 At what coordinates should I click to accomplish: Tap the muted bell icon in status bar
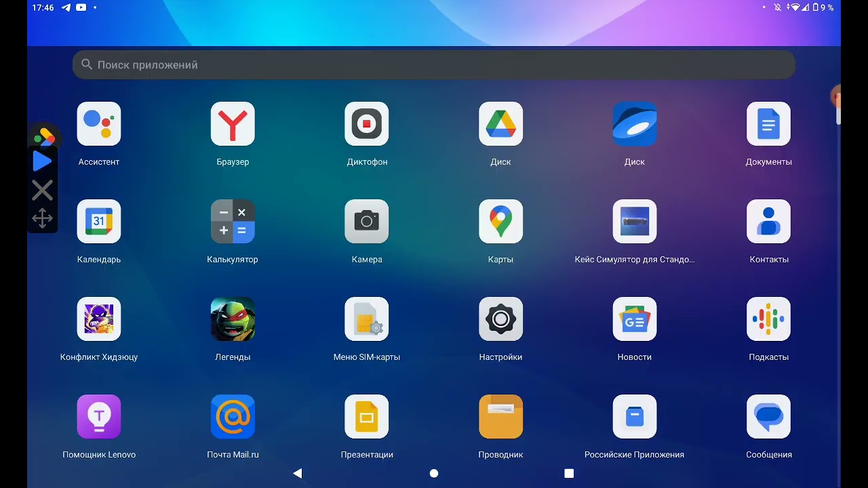778,7
